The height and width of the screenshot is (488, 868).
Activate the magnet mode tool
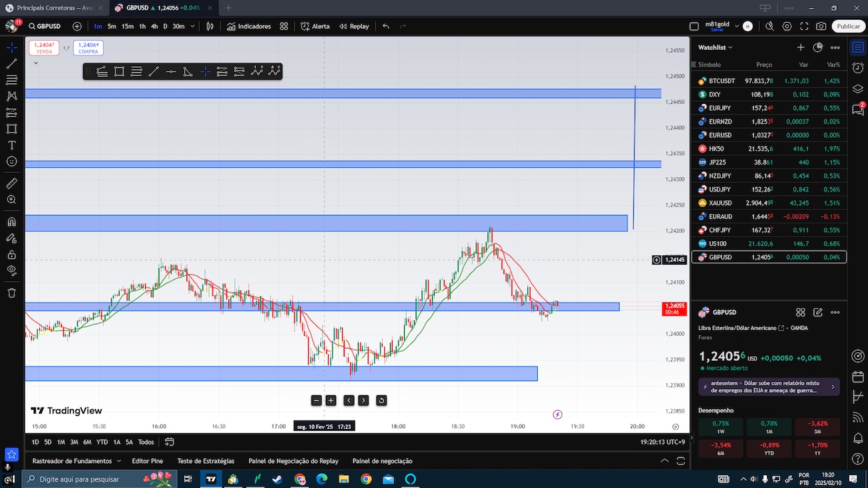pos(11,222)
